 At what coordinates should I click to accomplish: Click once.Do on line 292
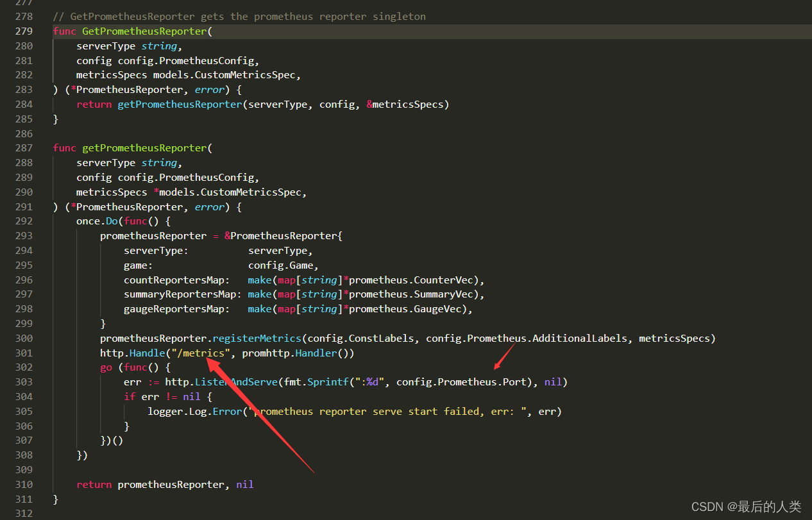coord(97,221)
